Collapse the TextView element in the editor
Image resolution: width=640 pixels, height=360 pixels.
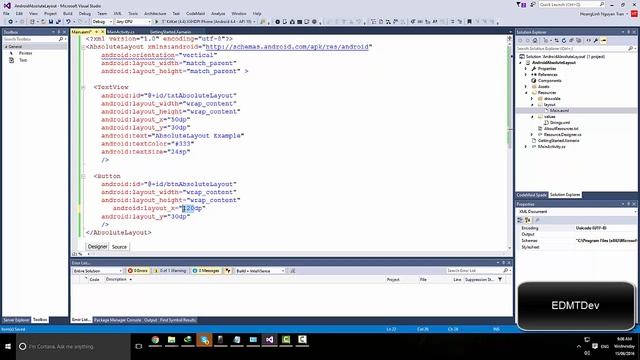point(83,87)
